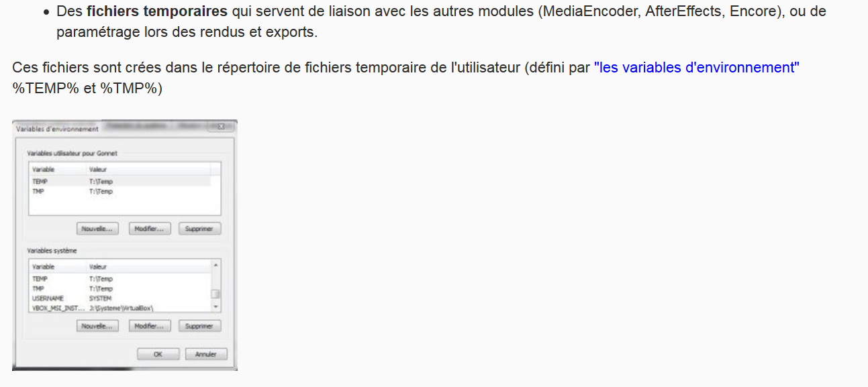The image size is (868, 387).
Task: Click the system variables scrollbar up arrow
Action: click(x=215, y=266)
